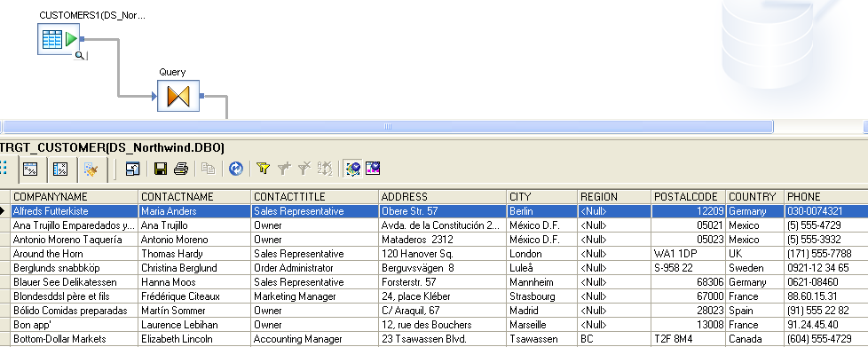Select the Alfreds Futterkiste cell

75,211
